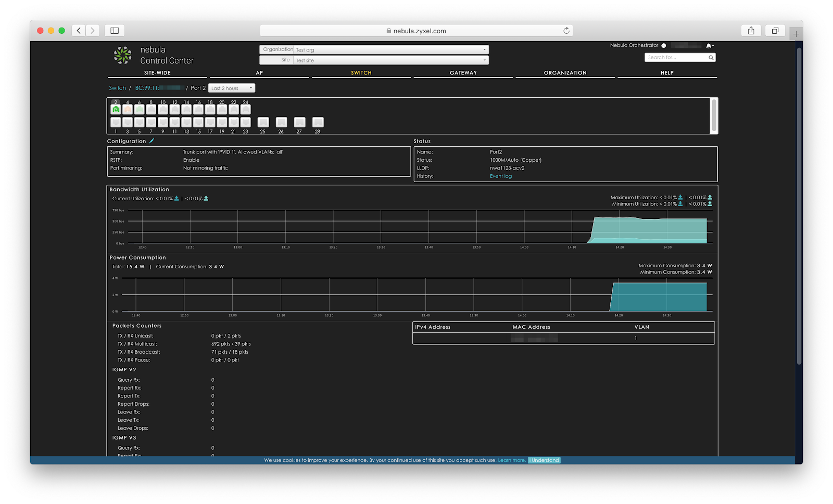Click the Nebula Control Center logo
Viewport: 833px width, 504px height.
pyautogui.click(x=123, y=55)
